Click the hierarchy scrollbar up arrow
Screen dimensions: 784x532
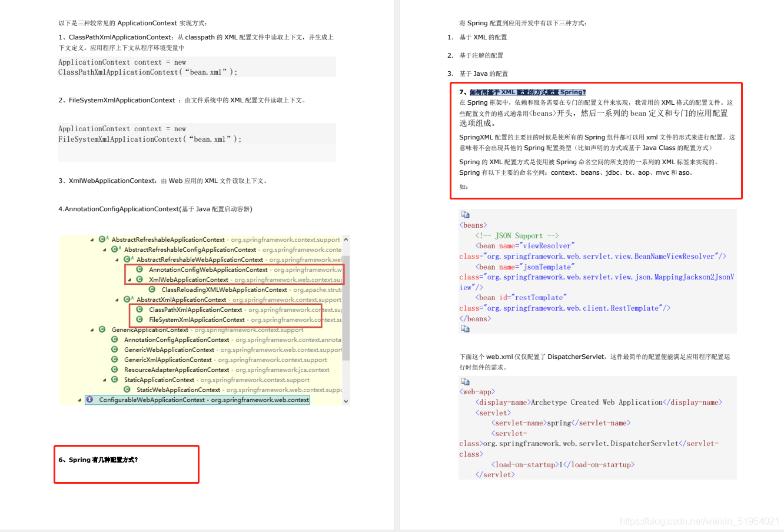pos(346,240)
